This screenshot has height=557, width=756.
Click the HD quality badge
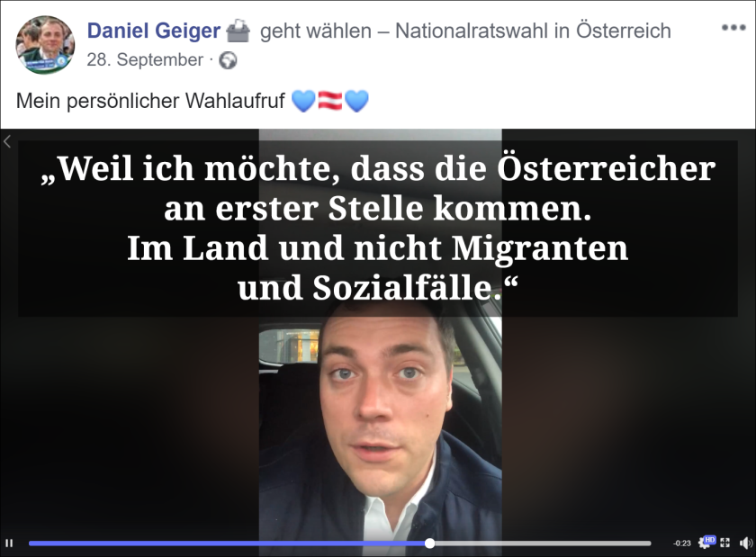point(710,540)
